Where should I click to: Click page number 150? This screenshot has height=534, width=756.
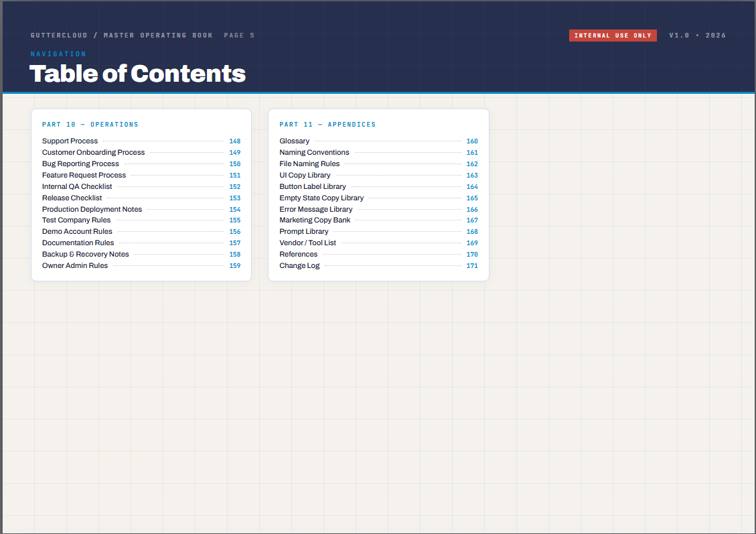tap(235, 164)
